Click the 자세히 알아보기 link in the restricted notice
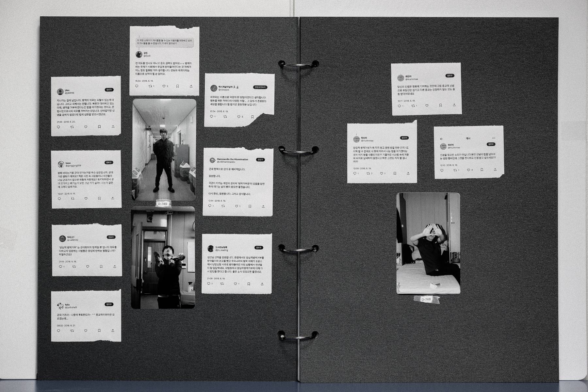The width and height of the screenshot is (588, 392). (x=170, y=43)
